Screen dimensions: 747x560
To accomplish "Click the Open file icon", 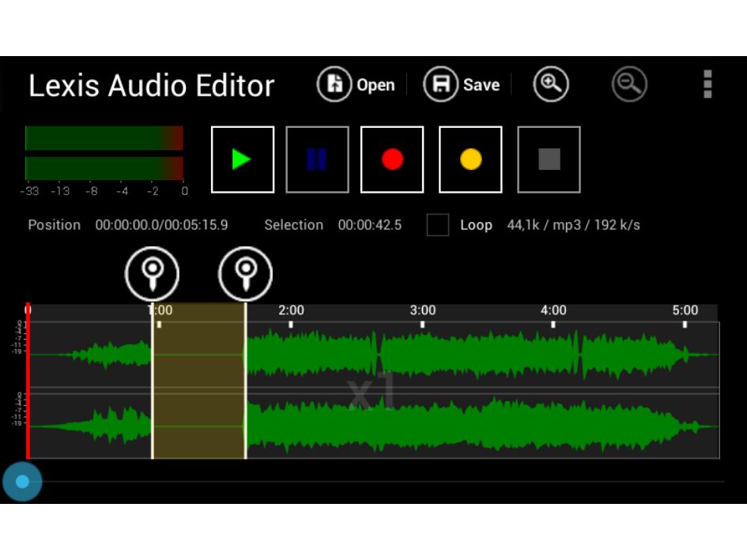I will tap(334, 85).
